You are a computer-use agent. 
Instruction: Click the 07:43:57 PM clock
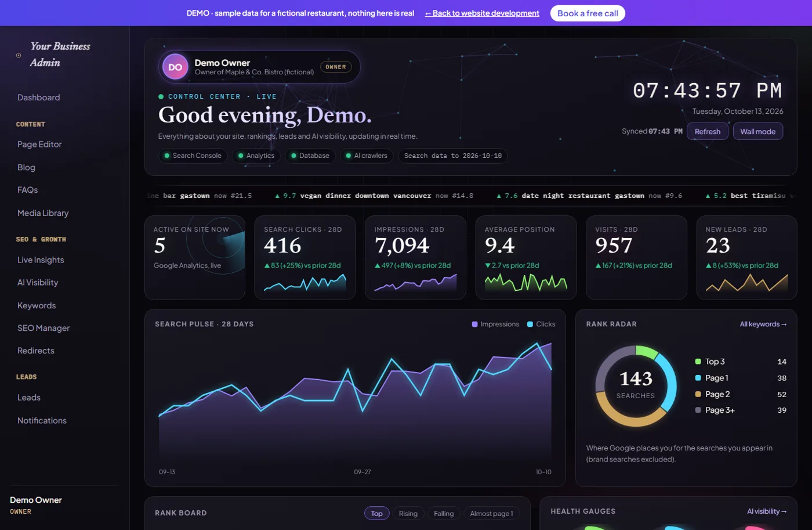[x=708, y=90]
